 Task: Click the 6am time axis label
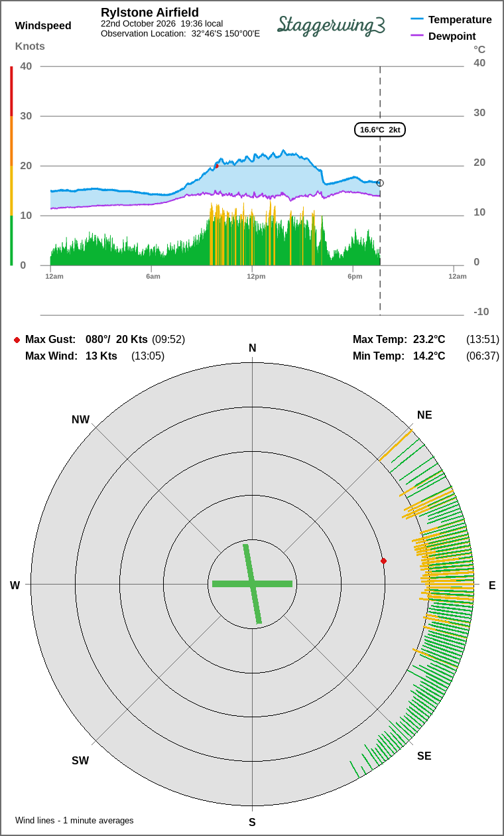click(x=153, y=276)
